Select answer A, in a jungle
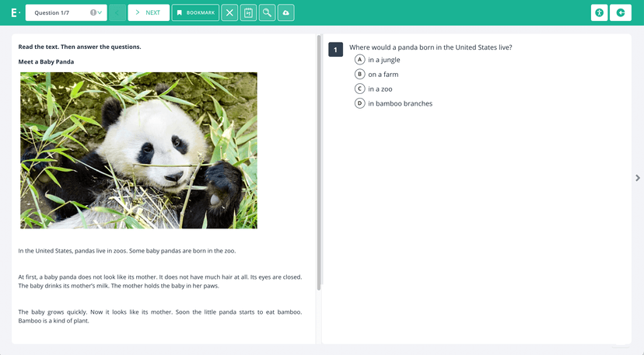The image size is (644, 355). (x=360, y=60)
